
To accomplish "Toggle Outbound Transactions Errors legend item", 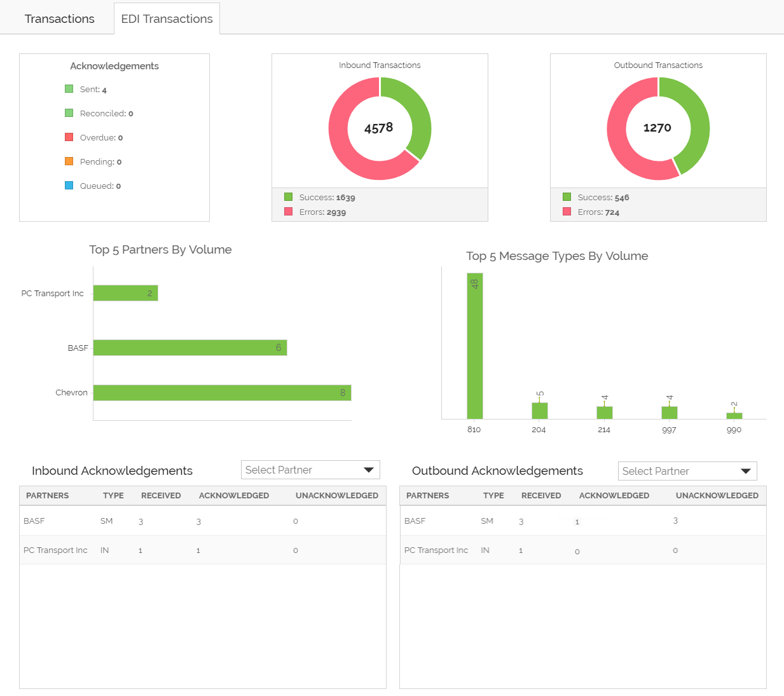I will coord(591,212).
